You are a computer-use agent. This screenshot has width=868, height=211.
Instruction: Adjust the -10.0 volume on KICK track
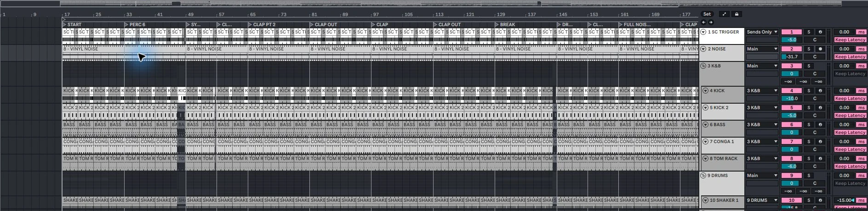[x=792, y=99]
